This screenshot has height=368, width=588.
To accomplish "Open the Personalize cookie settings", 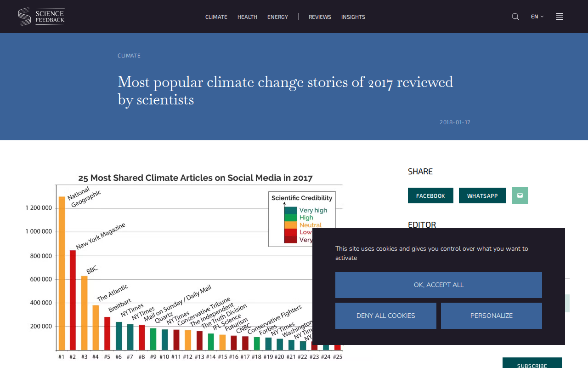I will point(492,316).
